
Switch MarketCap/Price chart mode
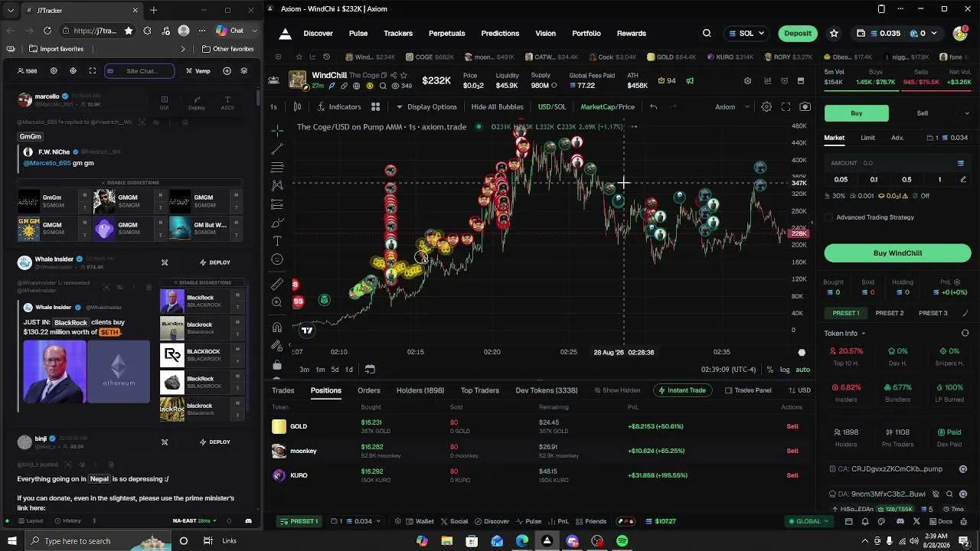607,107
